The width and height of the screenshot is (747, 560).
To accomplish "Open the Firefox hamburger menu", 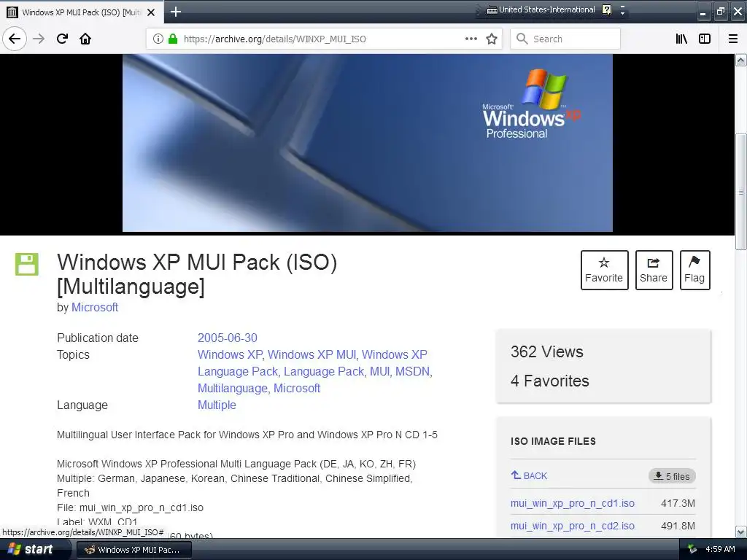I will pos(733,39).
